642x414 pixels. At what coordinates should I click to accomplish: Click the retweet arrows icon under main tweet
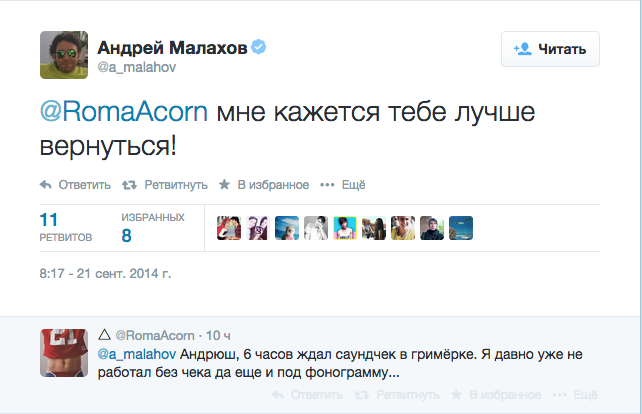coord(129,185)
